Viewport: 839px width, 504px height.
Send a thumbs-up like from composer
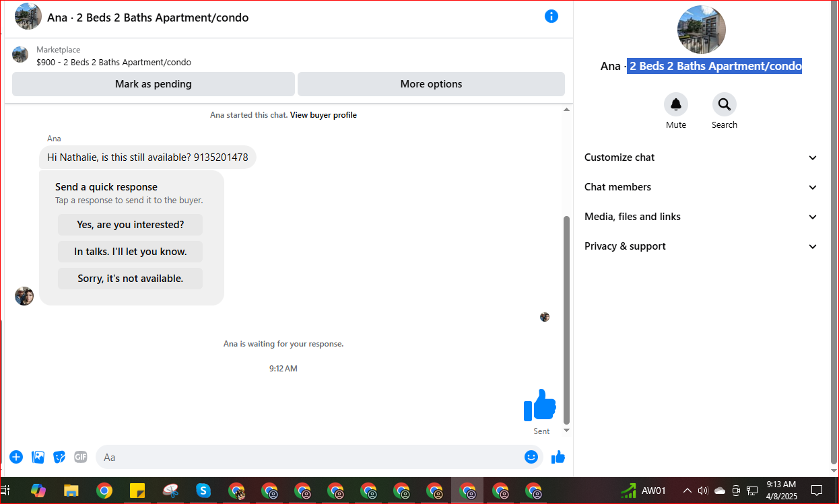coord(558,457)
